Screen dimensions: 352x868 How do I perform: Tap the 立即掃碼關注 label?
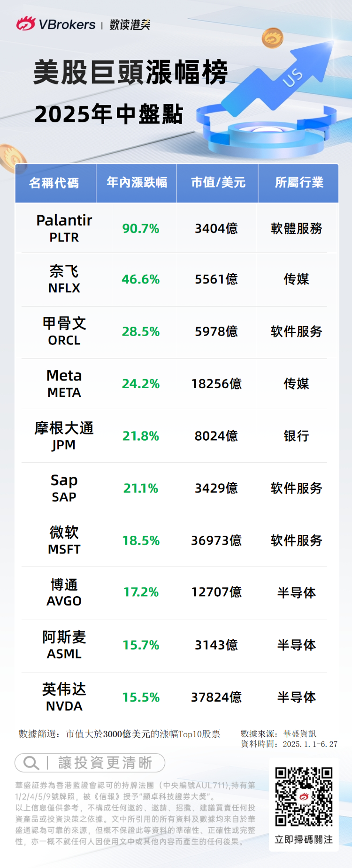pos(304,839)
